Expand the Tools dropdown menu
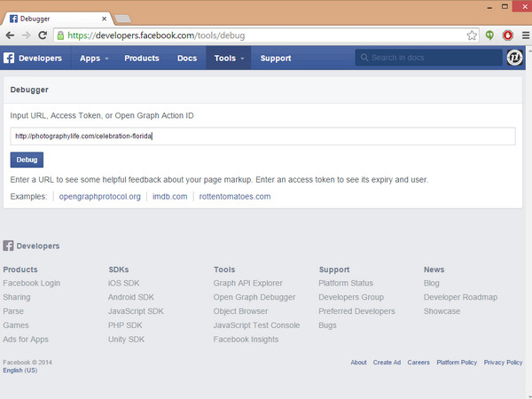This screenshot has width=532, height=399. click(229, 59)
